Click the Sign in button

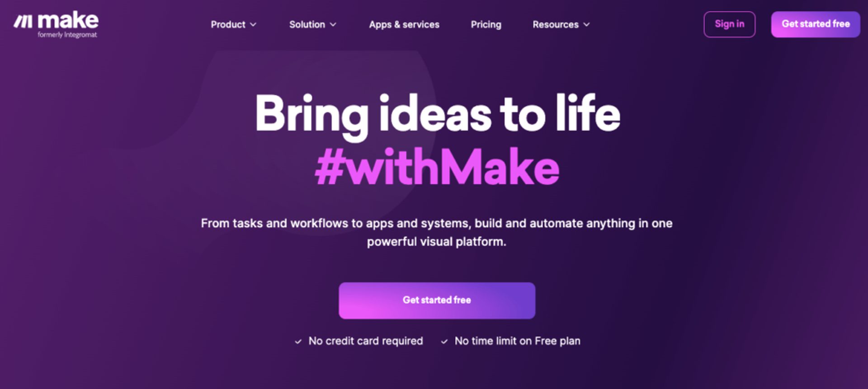pos(729,24)
